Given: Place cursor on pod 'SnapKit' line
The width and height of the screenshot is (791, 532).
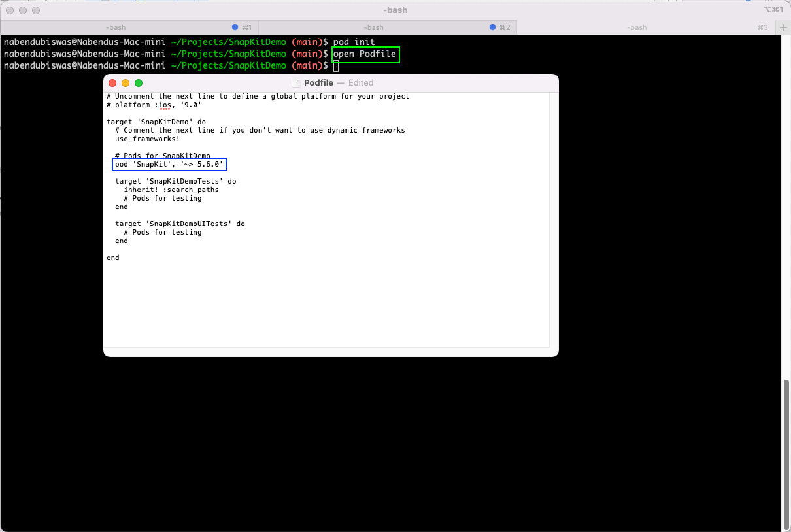Looking at the screenshot, I should point(169,165).
